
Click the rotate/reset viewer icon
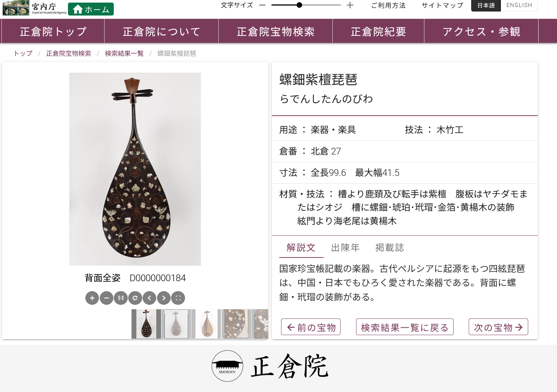pyautogui.click(x=135, y=298)
